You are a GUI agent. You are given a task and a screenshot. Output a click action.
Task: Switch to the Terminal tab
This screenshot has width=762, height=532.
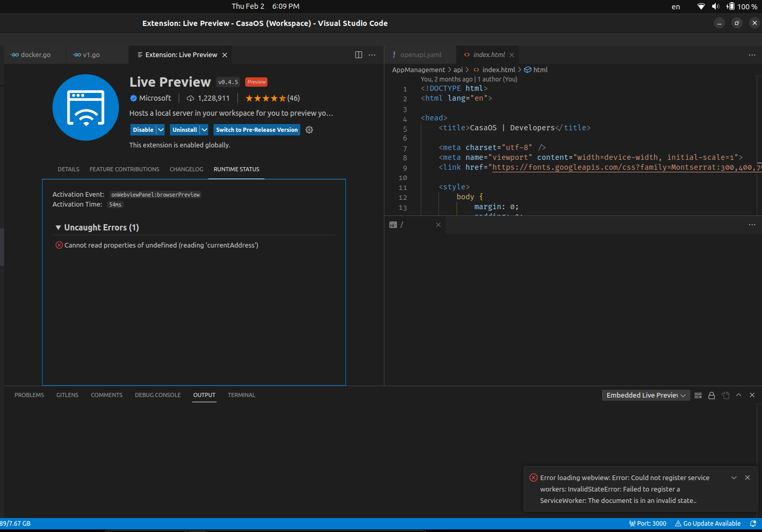[241, 395]
